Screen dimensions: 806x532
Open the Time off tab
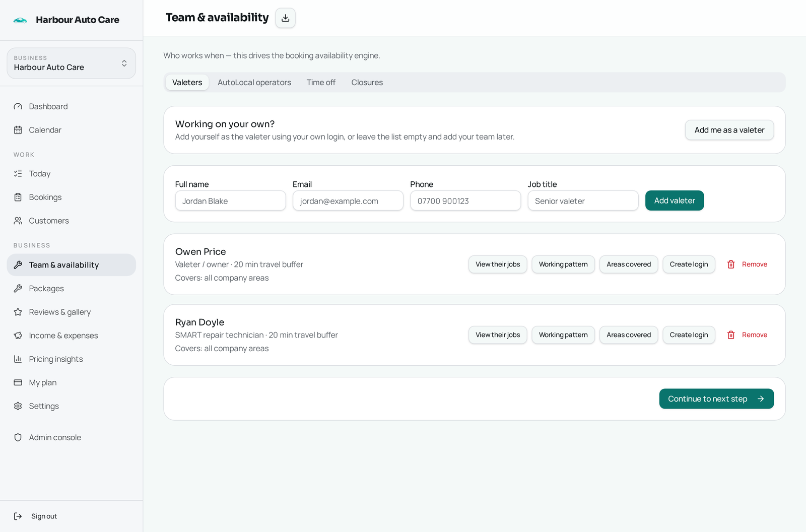[321, 83]
